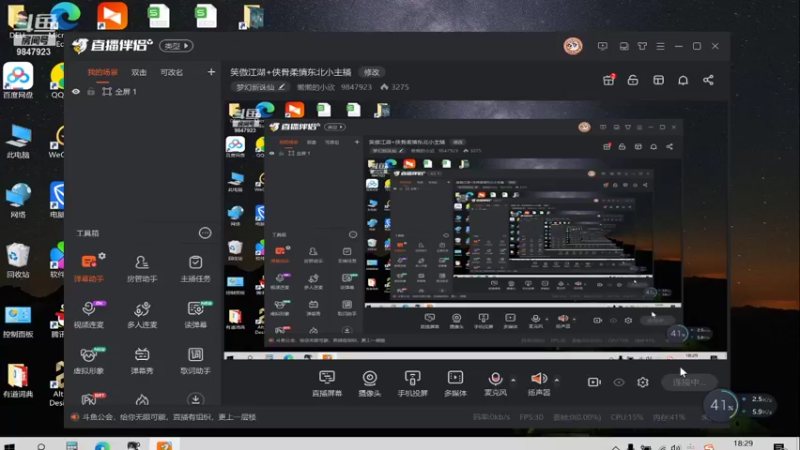The width and height of the screenshot is (800, 450).
Task: Click the taskbar clock showing 18:29
Action: click(x=743, y=445)
